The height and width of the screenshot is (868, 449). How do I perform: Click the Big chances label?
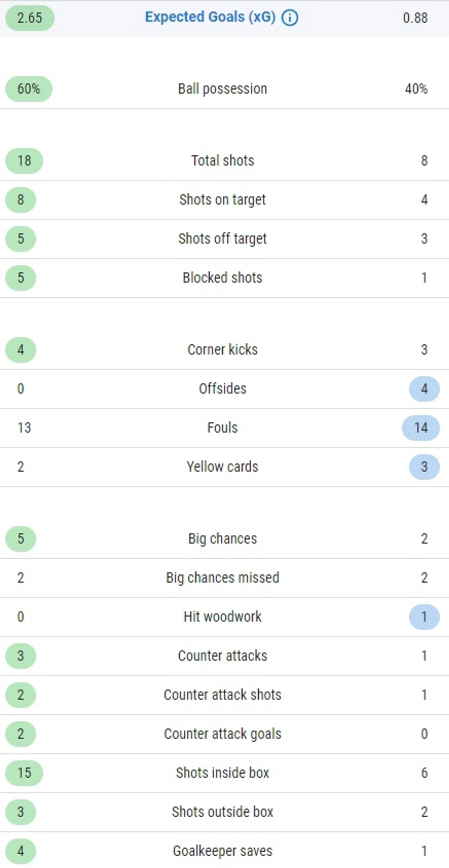222,539
